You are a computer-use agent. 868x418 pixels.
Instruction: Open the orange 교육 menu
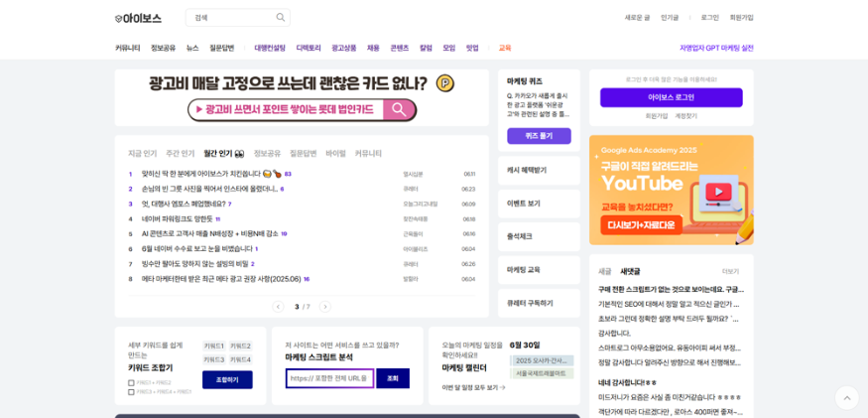click(x=505, y=48)
